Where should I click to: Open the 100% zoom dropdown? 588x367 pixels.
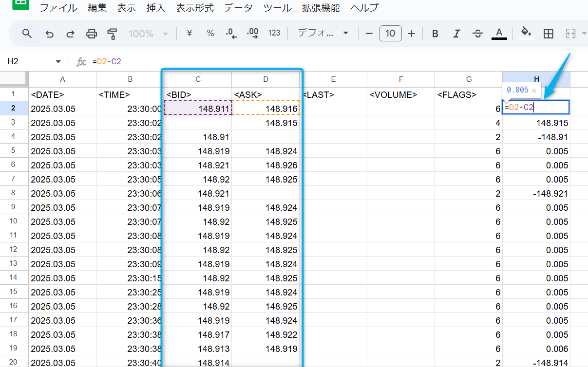click(148, 34)
